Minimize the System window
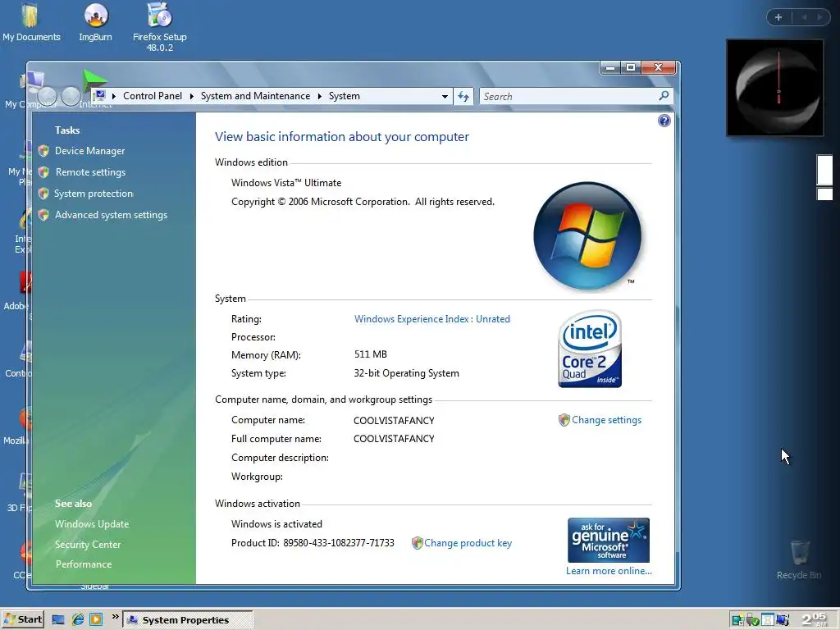Screen dimensions: 840x630 pyautogui.click(x=610, y=67)
